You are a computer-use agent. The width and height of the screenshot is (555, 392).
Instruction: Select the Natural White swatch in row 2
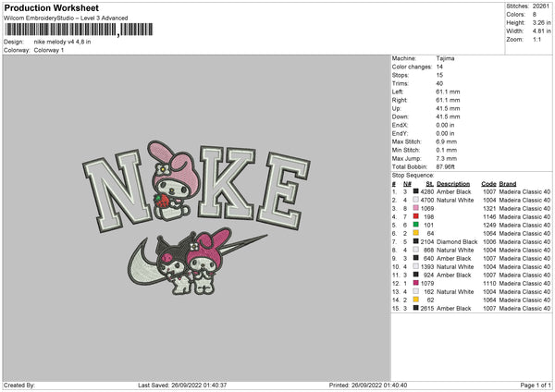pos(416,200)
